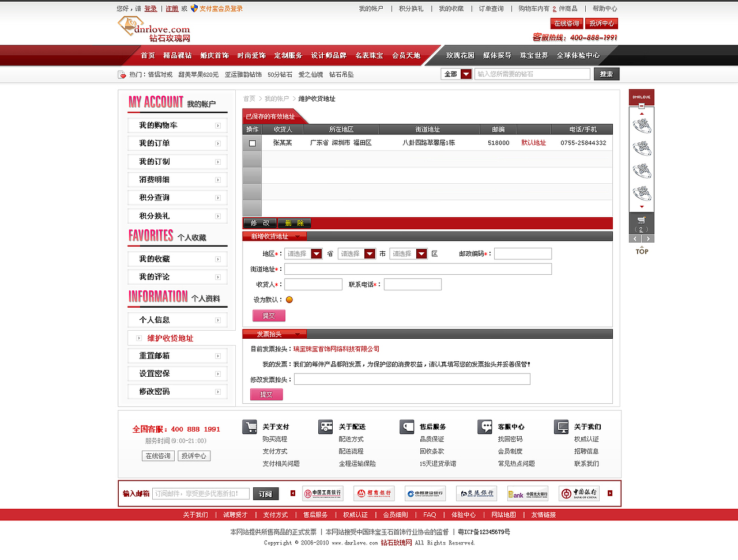Click the right widget down arrow
Viewport: 738px width, 560px height.
pos(642,207)
